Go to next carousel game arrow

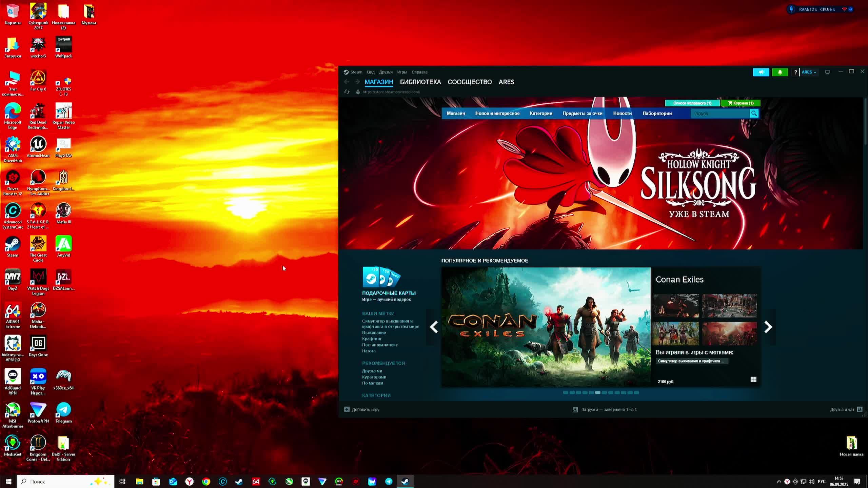pyautogui.click(x=768, y=327)
